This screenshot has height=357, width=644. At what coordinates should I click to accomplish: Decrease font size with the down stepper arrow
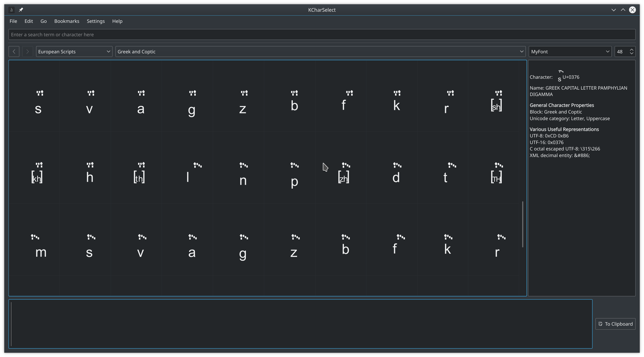coord(632,54)
